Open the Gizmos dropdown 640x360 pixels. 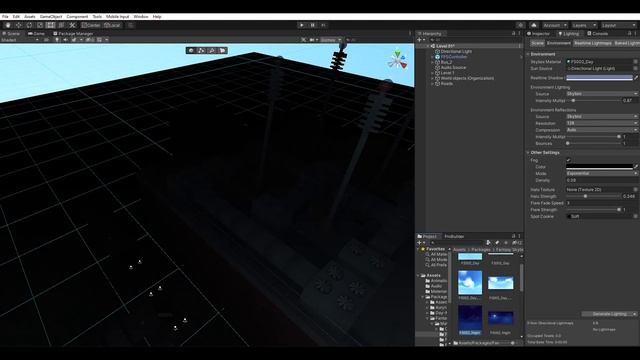331,40
